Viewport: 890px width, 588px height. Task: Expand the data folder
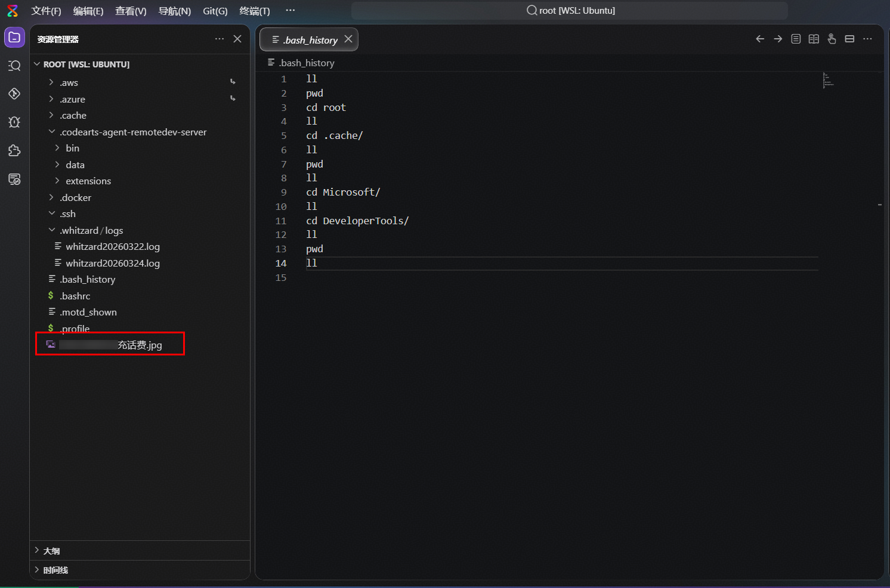pyautogui.click(x=57, y=165)
